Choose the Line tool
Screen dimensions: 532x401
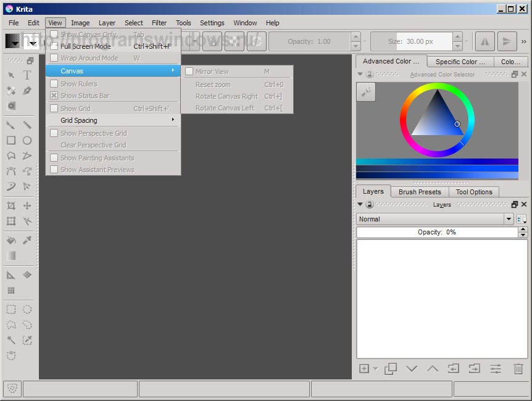(x=27, y=125)
